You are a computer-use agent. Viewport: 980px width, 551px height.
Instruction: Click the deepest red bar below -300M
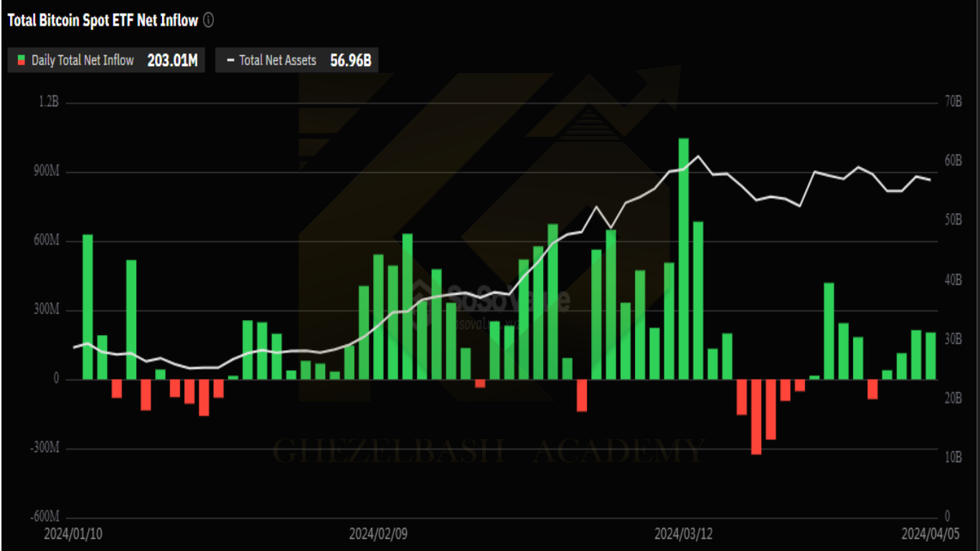756,417
